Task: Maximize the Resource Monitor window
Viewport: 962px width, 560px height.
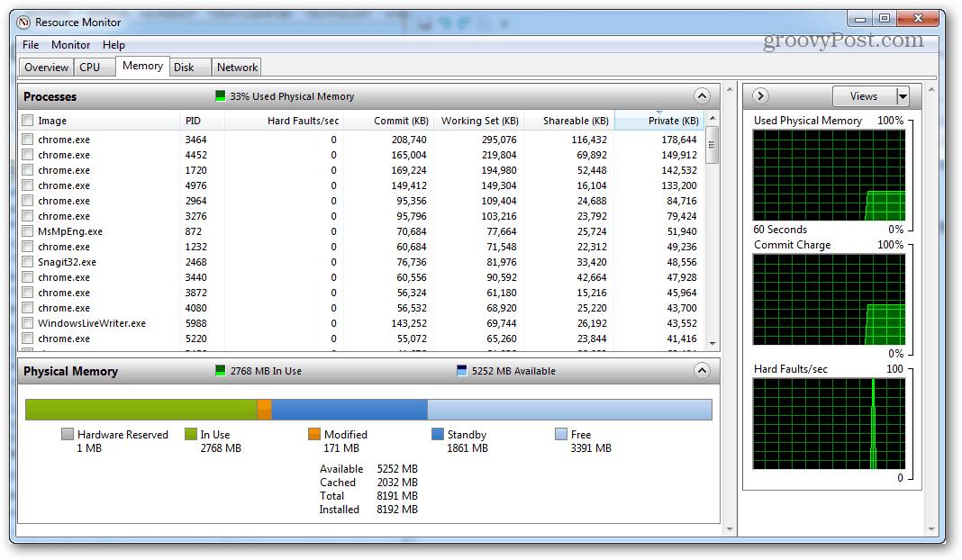Action: point(884,19)
